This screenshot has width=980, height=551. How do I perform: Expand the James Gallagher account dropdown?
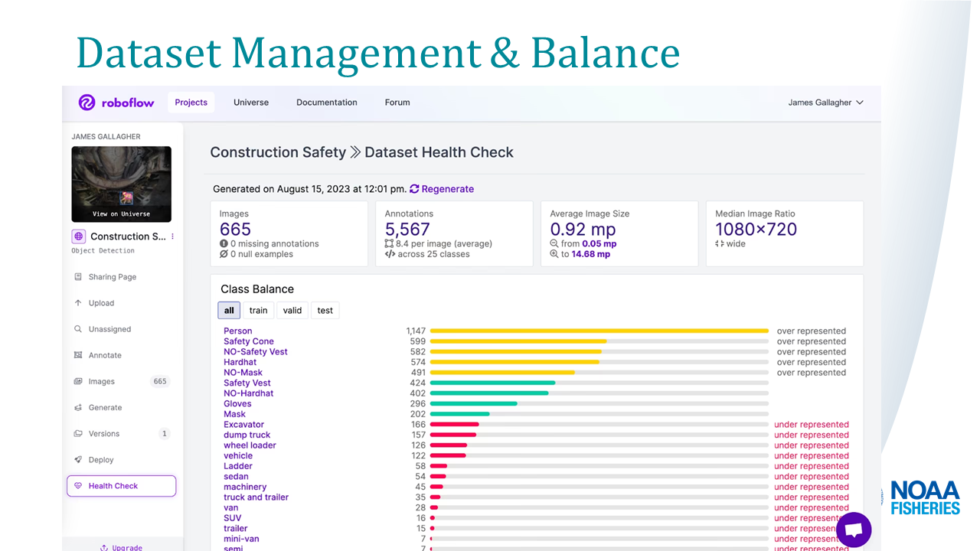tap(825, 103)
